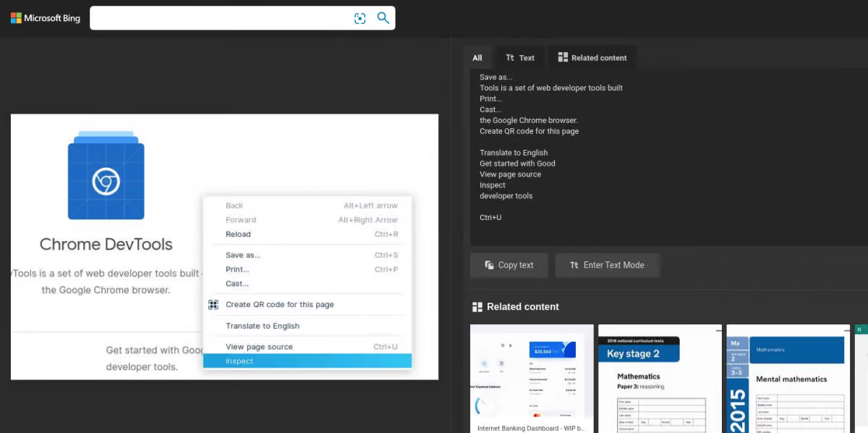Click the QR code icon in context menu
Image resolution: width=868 pixels, height=433 pixels.
point(213,305)
